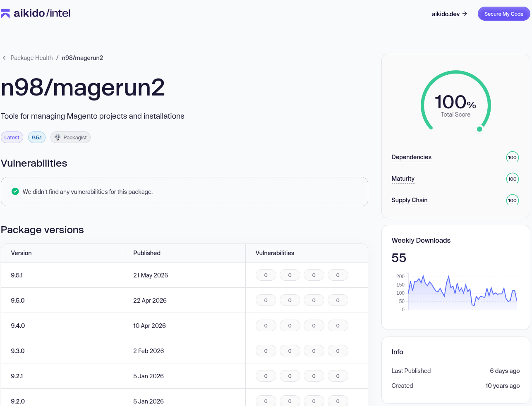Screen dimensions: 532x406
Task: Click the weekly downloads count 55
Action: (399, 258)
